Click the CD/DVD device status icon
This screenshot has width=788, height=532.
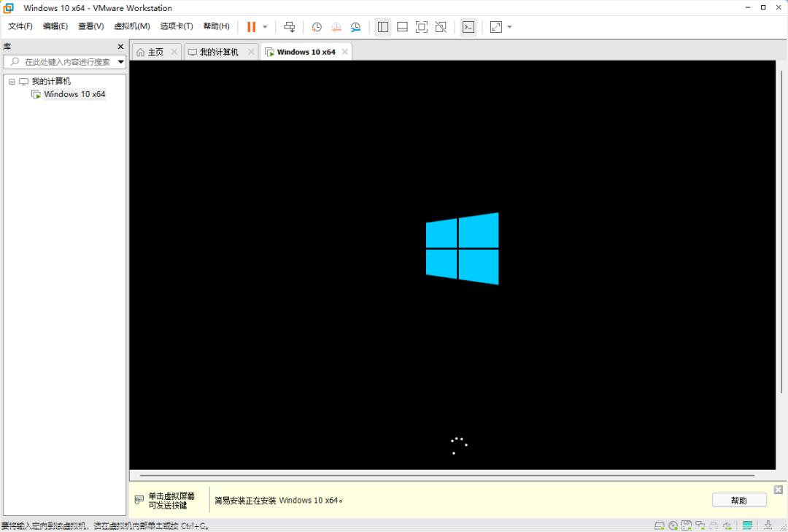pyautogui.click(x=672, y=525)
